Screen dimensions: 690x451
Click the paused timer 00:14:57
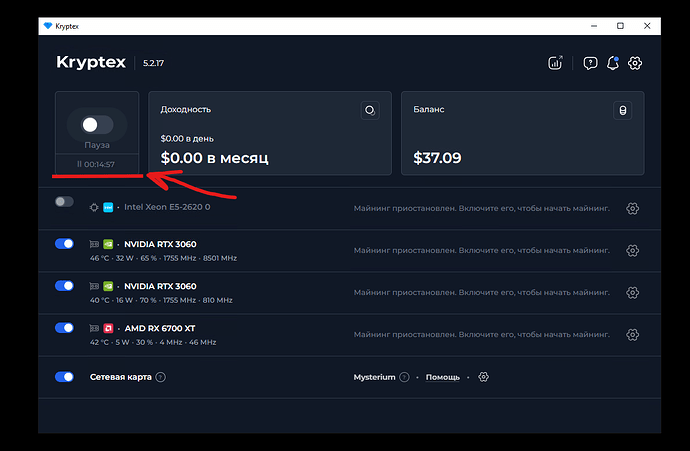click(96, 164)
